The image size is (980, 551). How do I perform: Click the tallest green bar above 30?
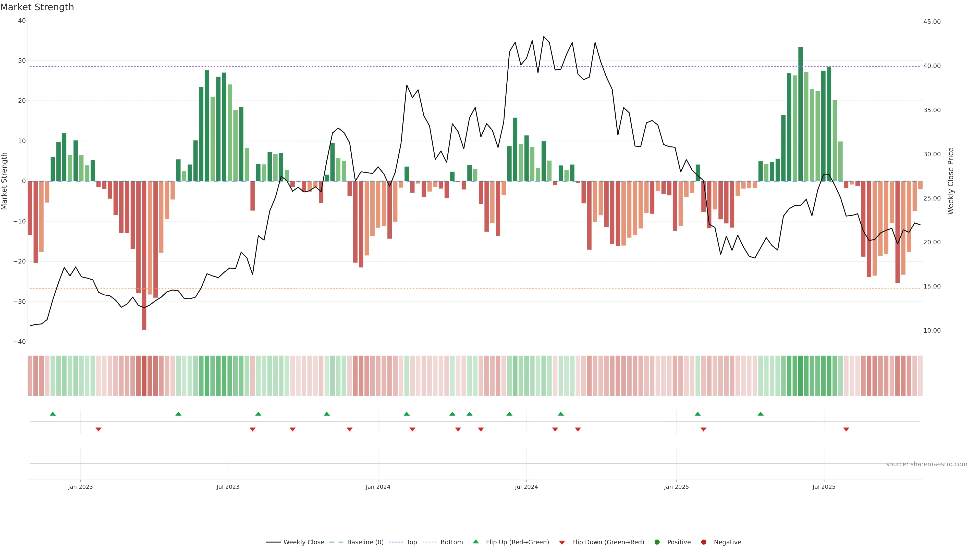[800, 114]
